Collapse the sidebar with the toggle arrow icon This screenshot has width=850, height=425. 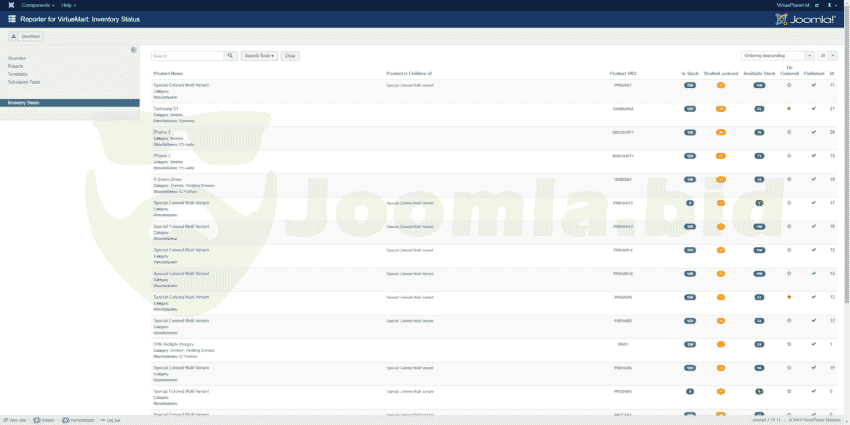click(134, 49)
